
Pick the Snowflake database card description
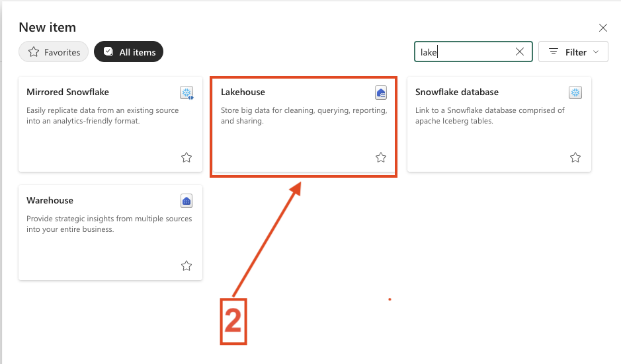point(489,116)
